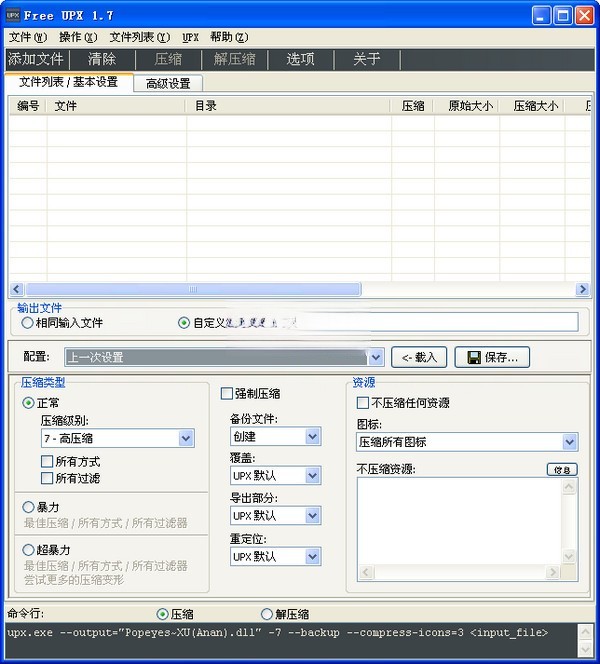Open 覆盖 dropdown
This screenshot has height=664, width=600.
(276, 476)
